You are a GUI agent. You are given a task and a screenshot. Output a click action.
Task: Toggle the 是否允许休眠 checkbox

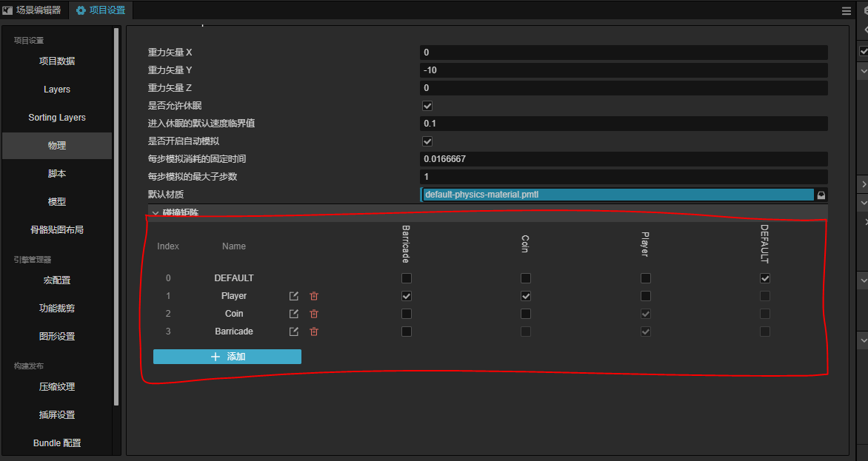(427, 106)
